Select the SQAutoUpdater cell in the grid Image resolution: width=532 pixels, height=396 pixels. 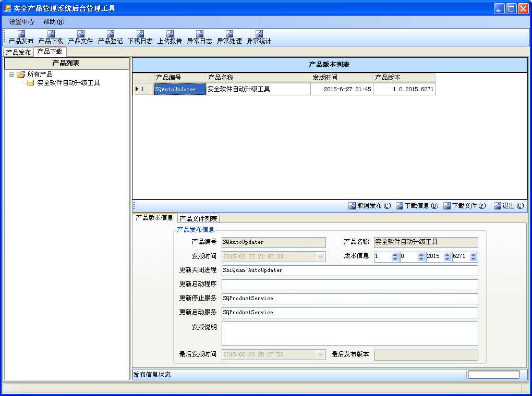coord(180,89)
